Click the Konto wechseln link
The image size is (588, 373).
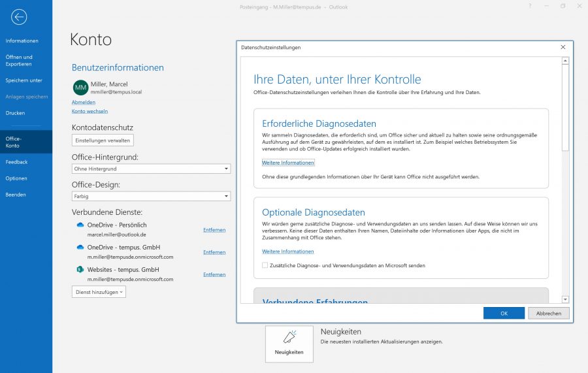click(x=90, y=111)
